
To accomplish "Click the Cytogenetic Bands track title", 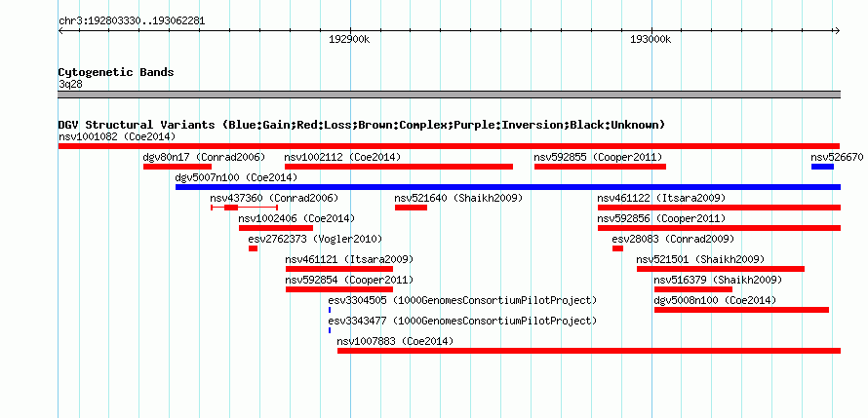I will pyautogui.click(x=116, y=72).
